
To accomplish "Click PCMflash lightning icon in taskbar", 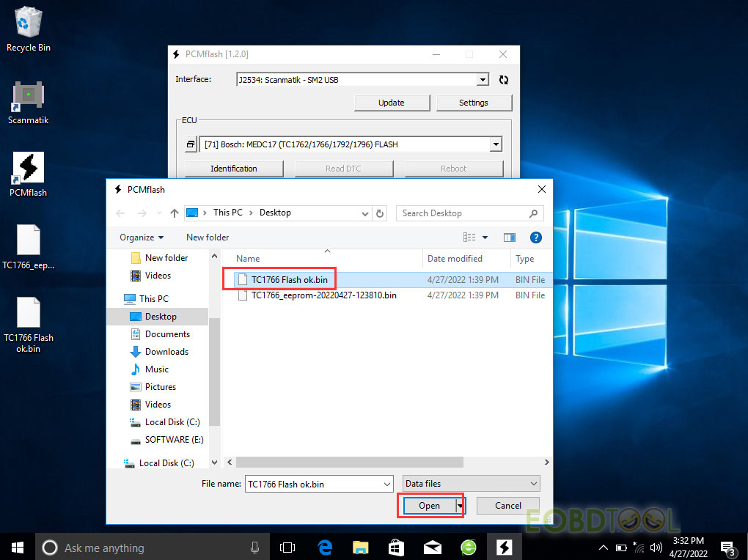I will pyautogui.click(x=504, y=547).
